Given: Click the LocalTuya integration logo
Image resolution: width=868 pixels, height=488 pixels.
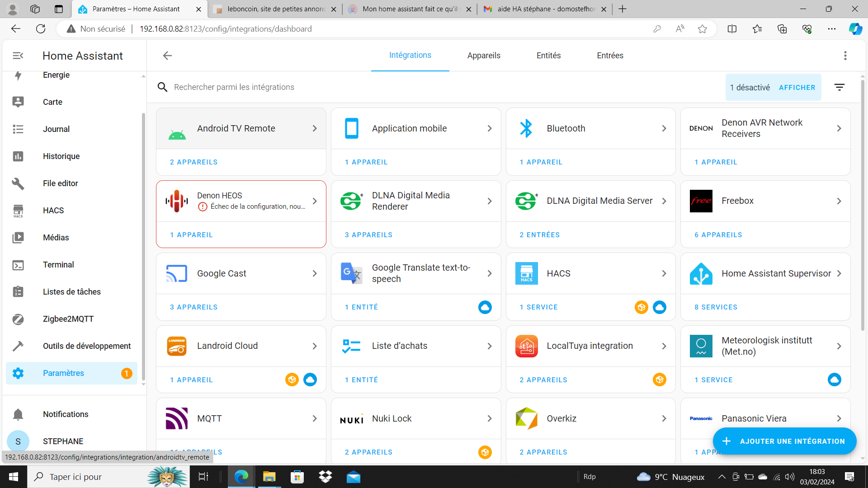Looking at the screenshot, I should [526, 346].
